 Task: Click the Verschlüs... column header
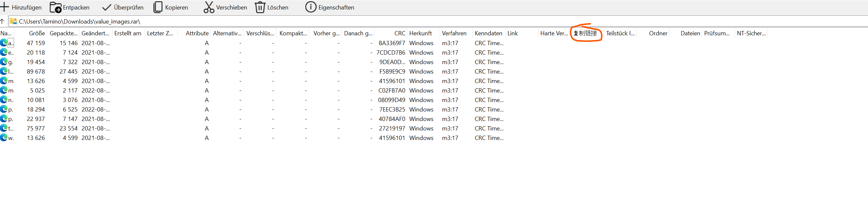pyautogui.click(x=260, y=33)
